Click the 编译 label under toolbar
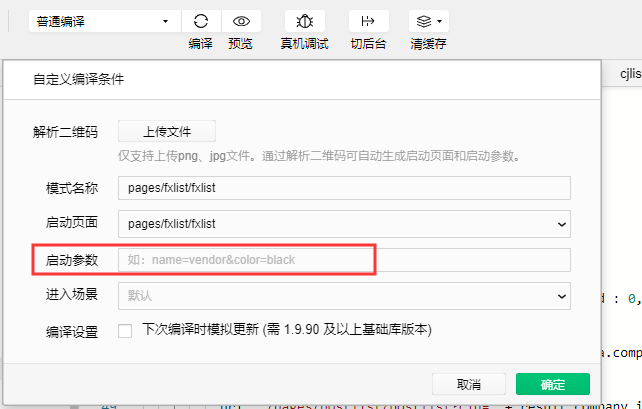 pyautogui.click(x=201, y=43)
